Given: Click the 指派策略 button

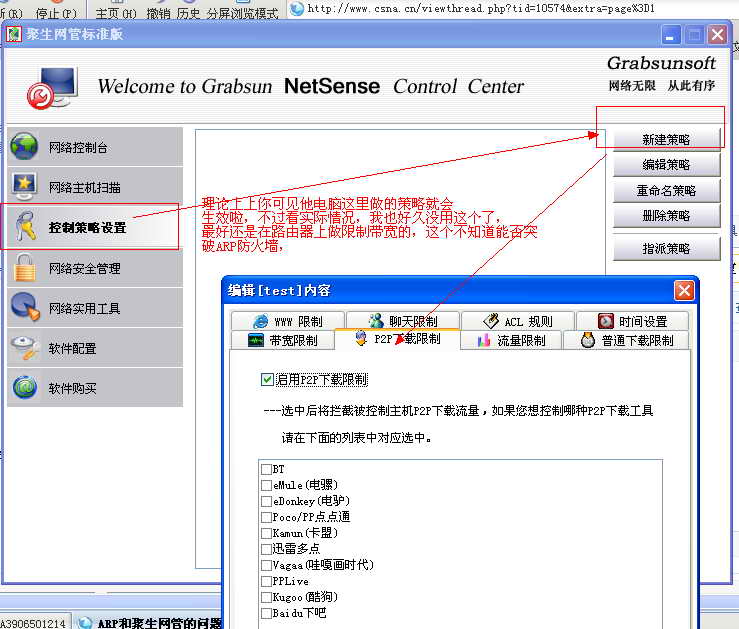Looking at the screenshot, I should point(666,248).
